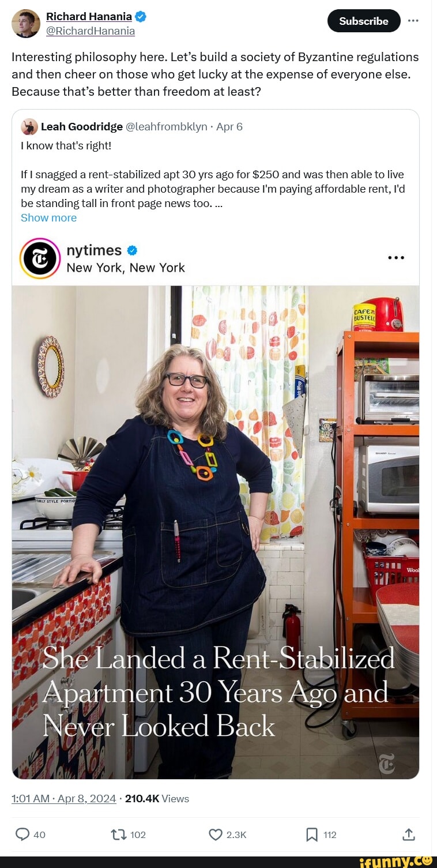Viewport: 437px width, 868px height.
Task: Like the tweet with heart icon
Action: coord(216,835)
